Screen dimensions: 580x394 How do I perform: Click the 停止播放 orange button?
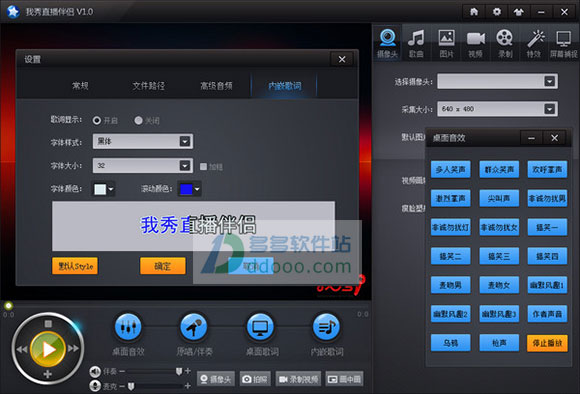point(547,343)
